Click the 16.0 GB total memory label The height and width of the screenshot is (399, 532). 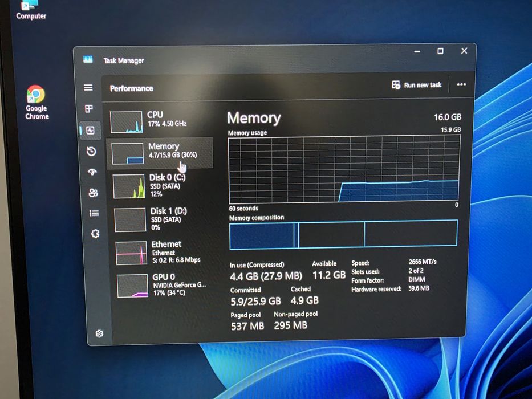click(x=448, y=117)
